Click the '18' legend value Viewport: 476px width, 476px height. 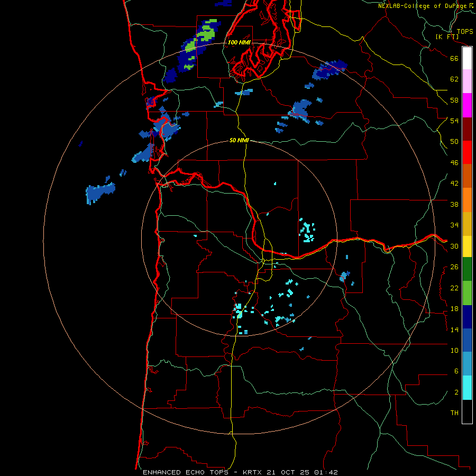454,309
